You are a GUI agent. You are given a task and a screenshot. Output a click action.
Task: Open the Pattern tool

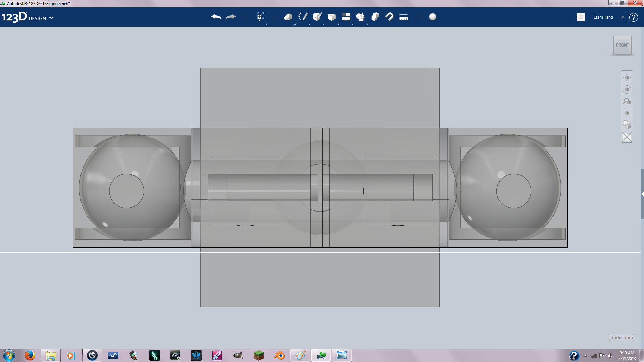(x=346, y=17)
